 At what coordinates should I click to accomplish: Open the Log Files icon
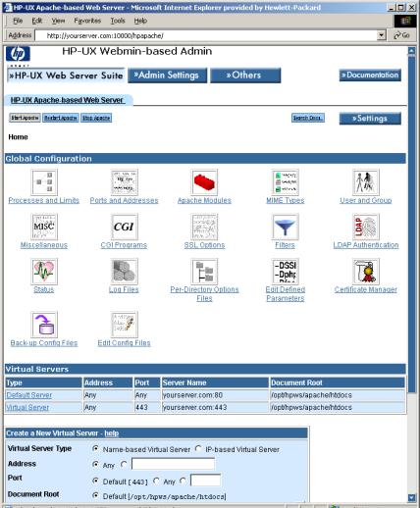[125, 272]
